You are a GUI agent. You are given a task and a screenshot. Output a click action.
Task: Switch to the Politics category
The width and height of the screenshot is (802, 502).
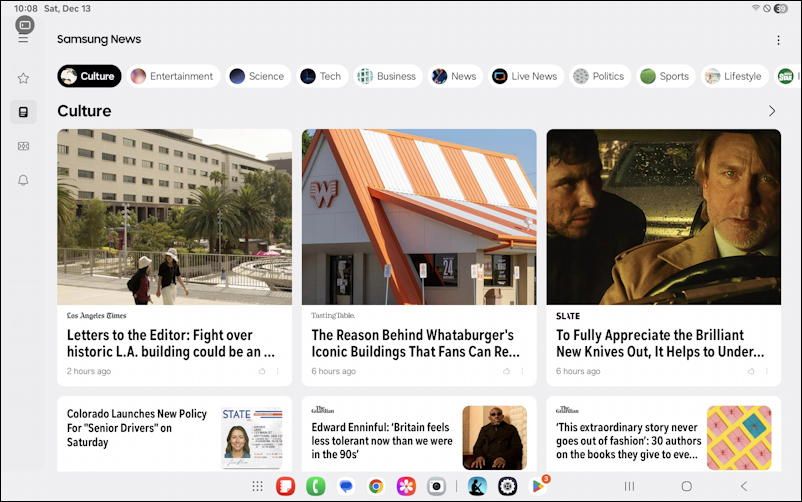pos(599,76)
